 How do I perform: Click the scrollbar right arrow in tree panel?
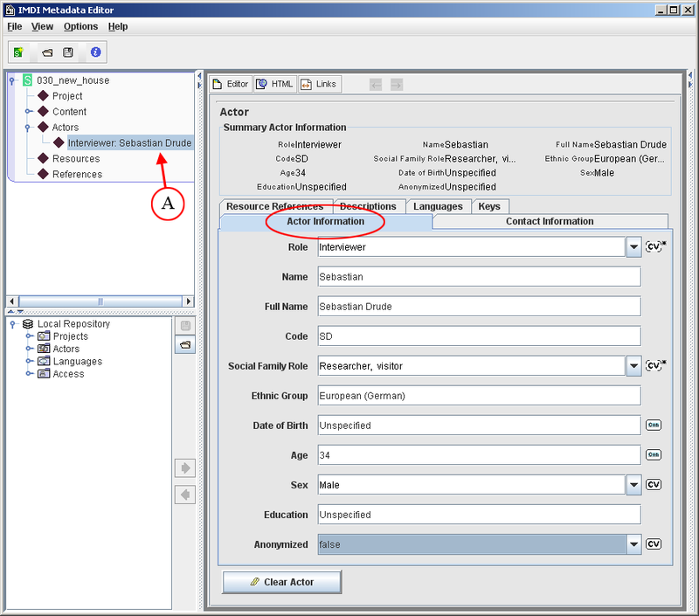coord(189,301)
